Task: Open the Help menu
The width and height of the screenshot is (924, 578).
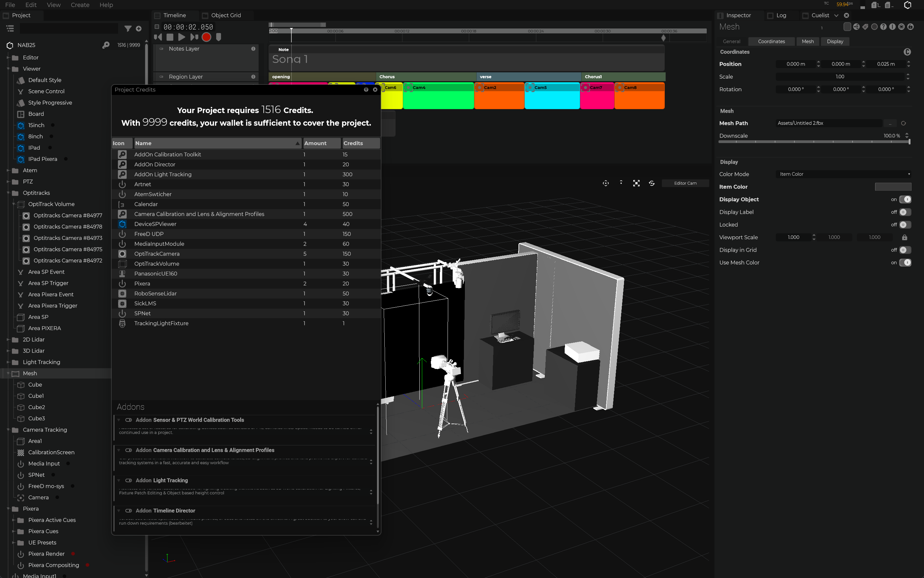Action: point(106,5)
